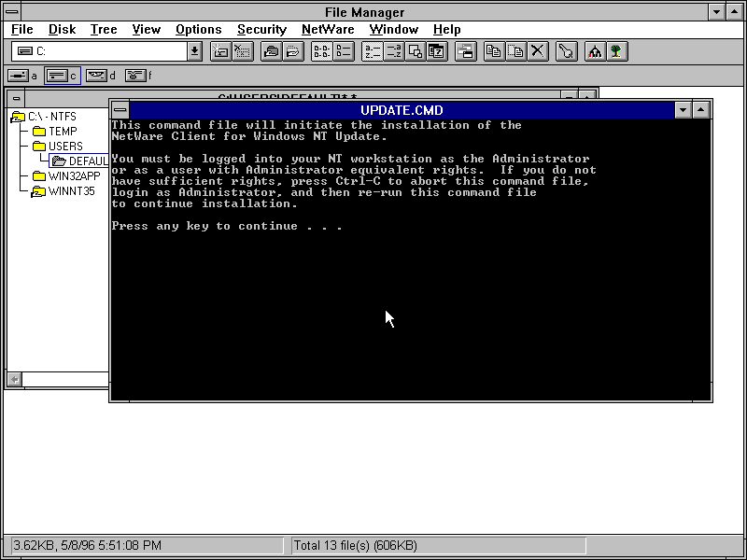
Task: Click Connect Network Drive toolbar icon
Action: 220,51
